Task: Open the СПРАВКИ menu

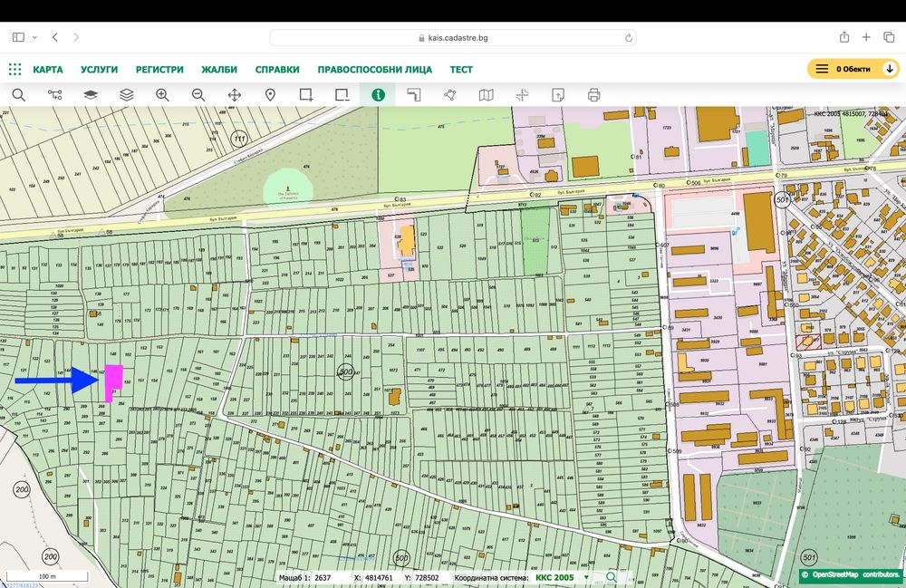Action: [277, 70]
